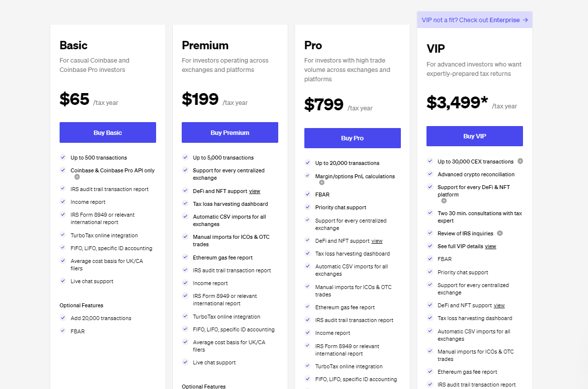Image resolution: width=588 pixels, height=389 pixels.
Task: Click checkmark beside Add 20,000 transactions
Action: click(x=63, y=318)
